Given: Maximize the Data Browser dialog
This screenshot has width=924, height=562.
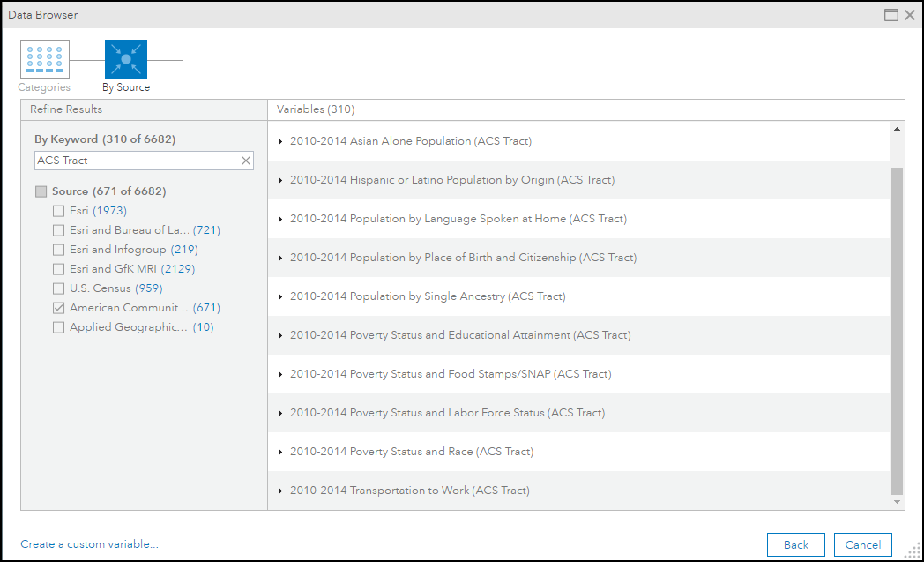Looking at the screenshot, I should click(x=891, y=15).
